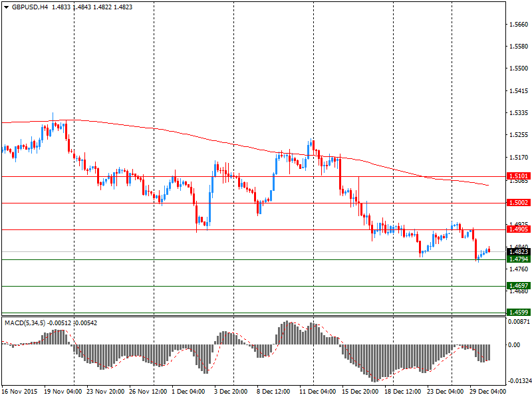Click the 8 Dec 12:00 time label
The height and width of the screenshot is (399, 532).
click(x=273, y=391)
